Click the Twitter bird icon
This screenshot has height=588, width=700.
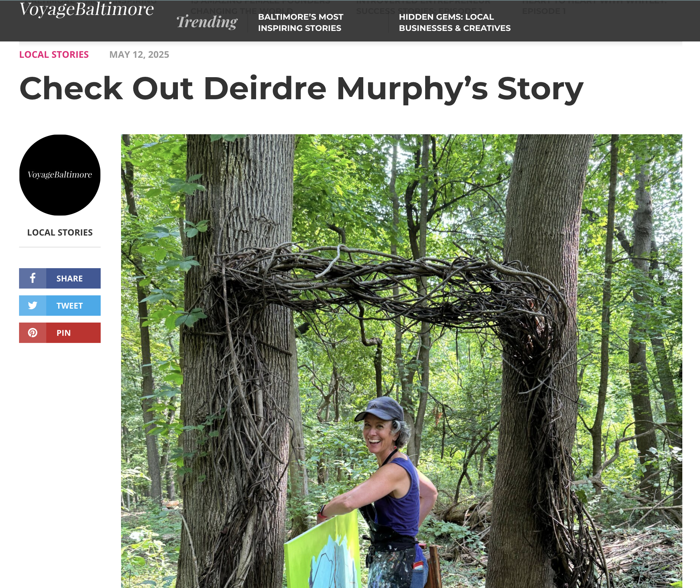pos(33,306)
